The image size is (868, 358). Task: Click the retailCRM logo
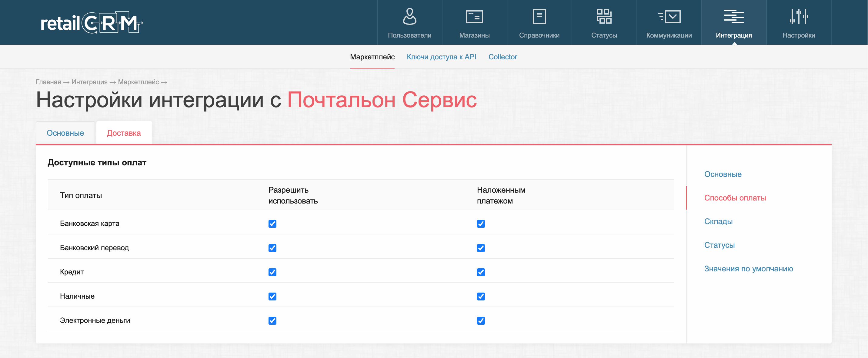[92, 23]
